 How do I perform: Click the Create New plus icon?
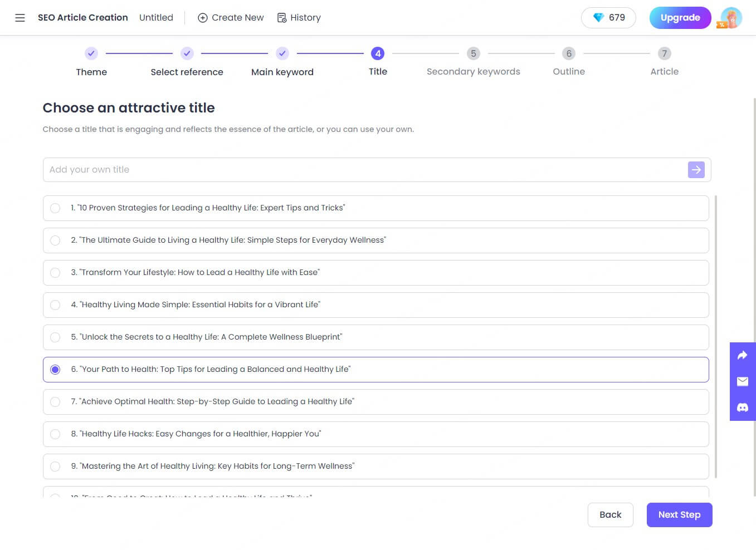pos(203,18)
